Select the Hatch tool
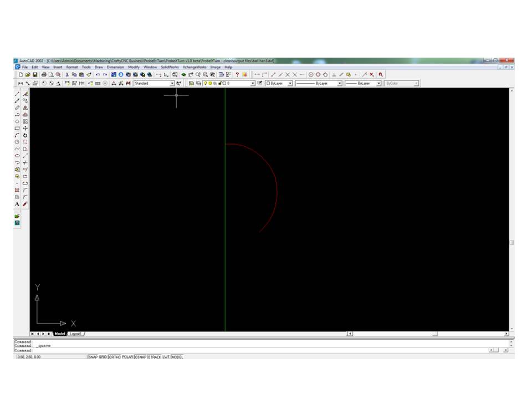This screenshot has width=532, height=399. tap(17, 190)
